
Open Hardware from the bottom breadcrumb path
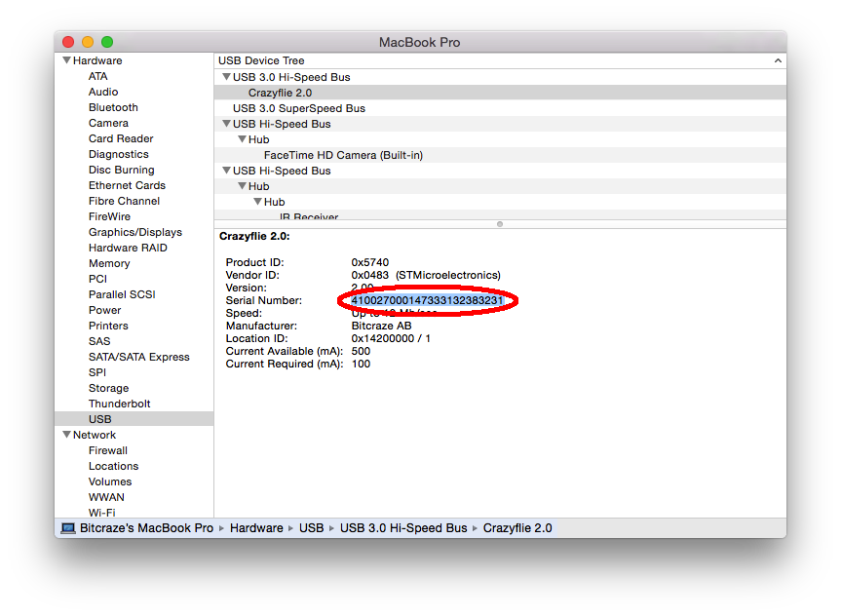click(256, 527)
